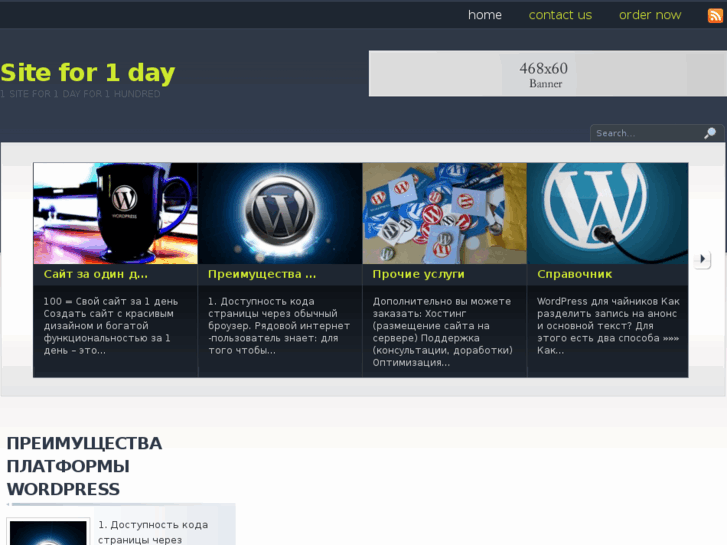Click the tagline "1 SITE FOR 1 DAY"
Screen dimensions: 727x545
click(80, 94)
